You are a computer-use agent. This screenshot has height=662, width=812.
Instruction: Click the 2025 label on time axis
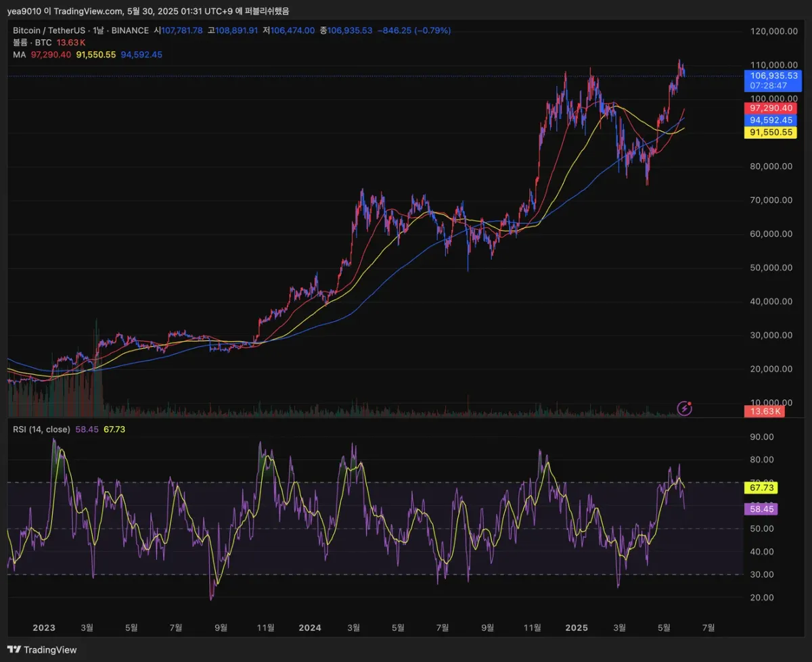(576, 627)
